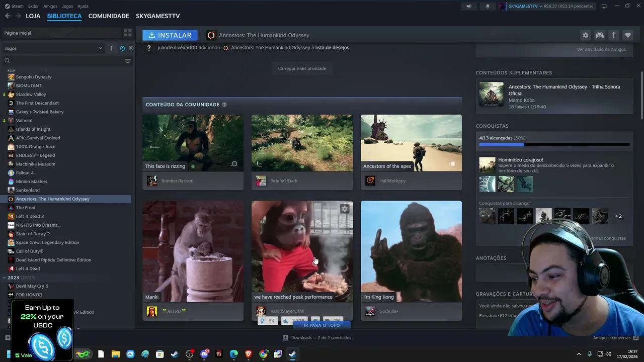Screen dimensions: 644x362
Task: Click gear icon on peak performance thumbnail
Action: pyautogui.click(x=345, y=209)
